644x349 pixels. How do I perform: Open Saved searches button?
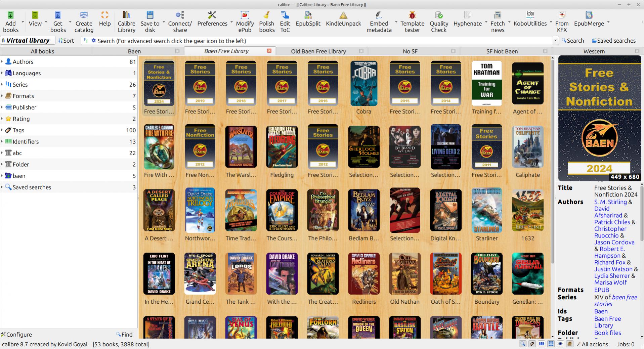(x=614, y=41)
